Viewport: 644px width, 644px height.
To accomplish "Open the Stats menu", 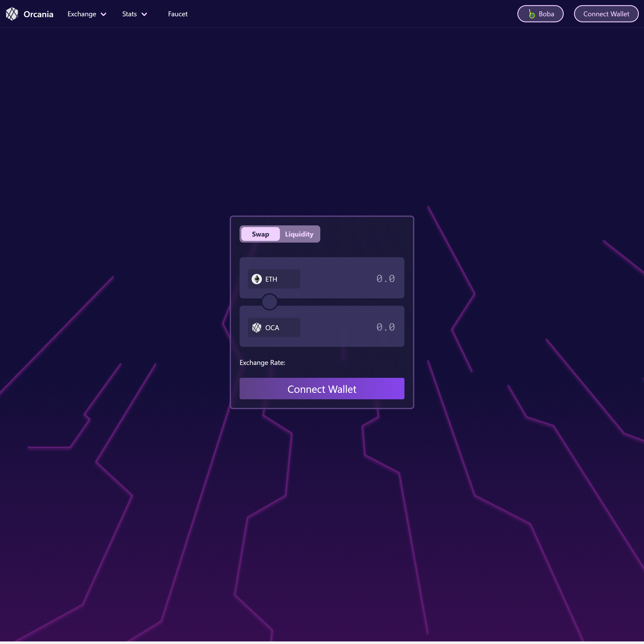I will pos(129,14).
